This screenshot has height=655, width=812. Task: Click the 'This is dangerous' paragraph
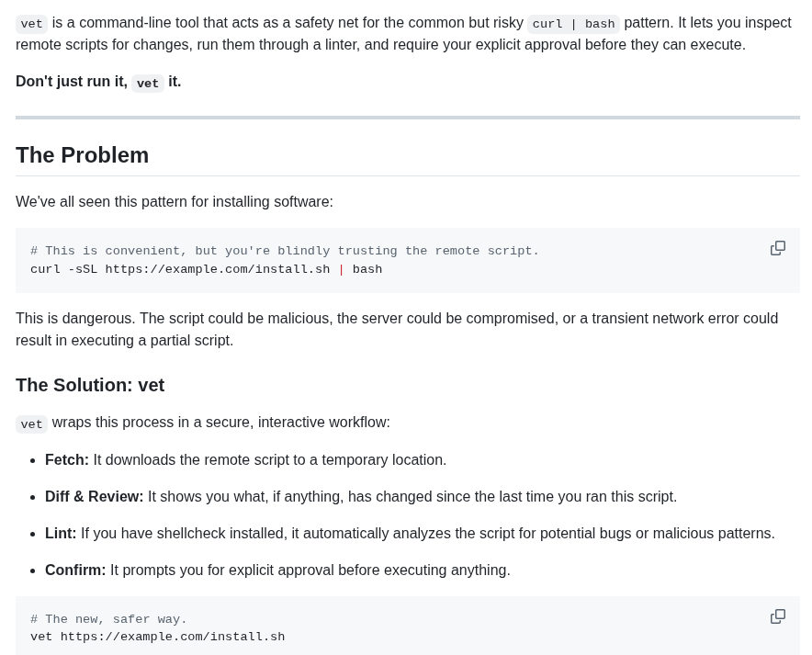397,329
